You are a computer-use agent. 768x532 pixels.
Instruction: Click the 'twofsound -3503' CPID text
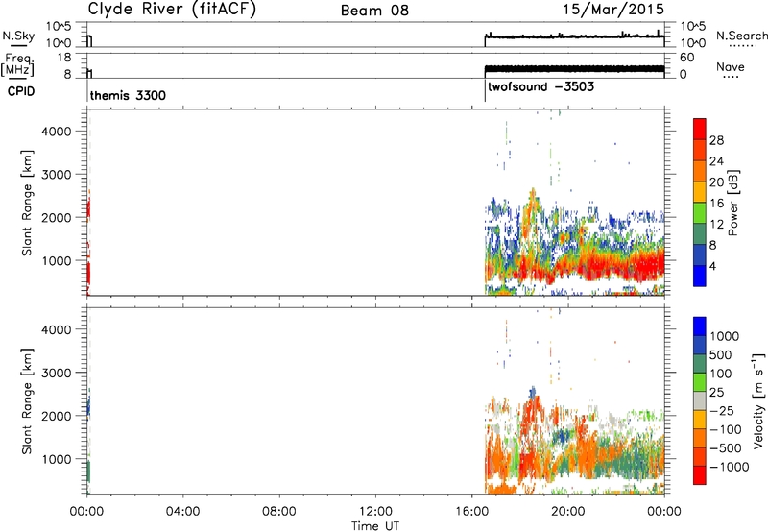click(540, 86)
